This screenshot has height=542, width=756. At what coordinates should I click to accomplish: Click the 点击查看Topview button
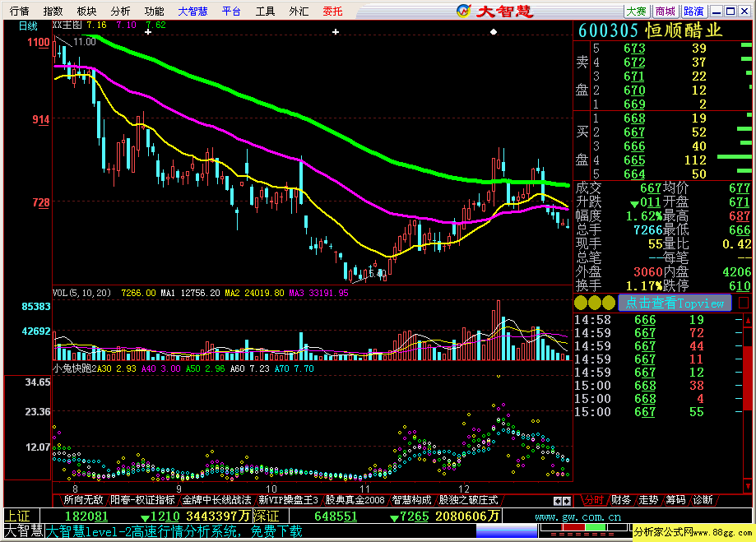(x=675, y=303)
